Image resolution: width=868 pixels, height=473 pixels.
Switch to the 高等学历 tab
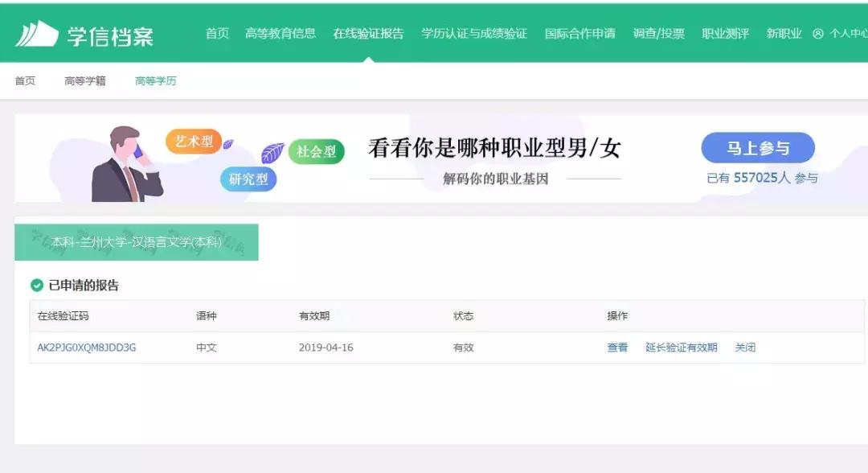click(x=154, y=80)
